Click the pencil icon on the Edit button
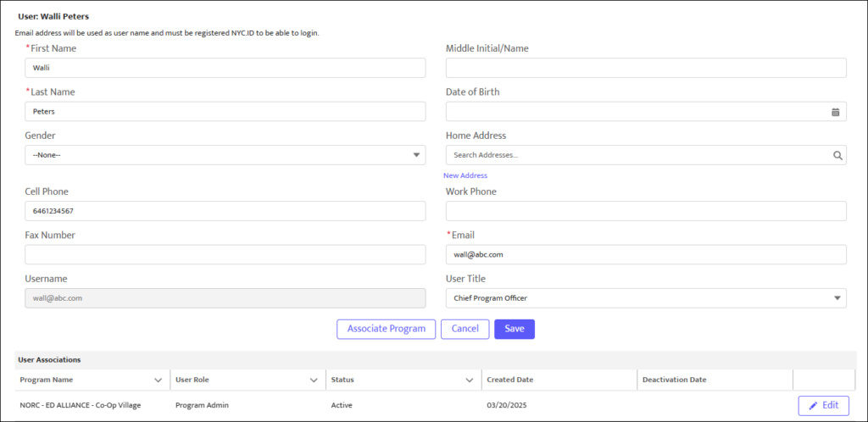Viewport: 868px width, 422px height. pos(813,405)
